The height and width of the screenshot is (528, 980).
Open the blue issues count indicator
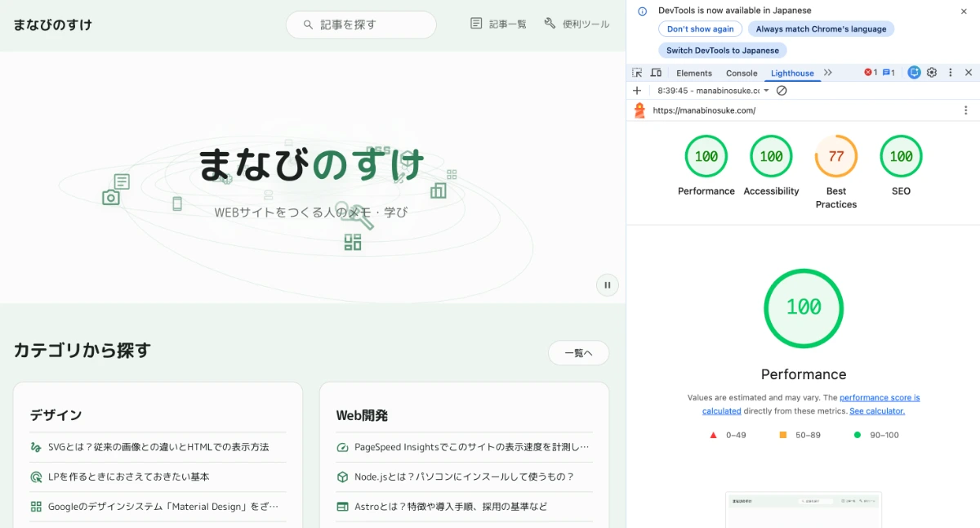(x=889, y=73)
